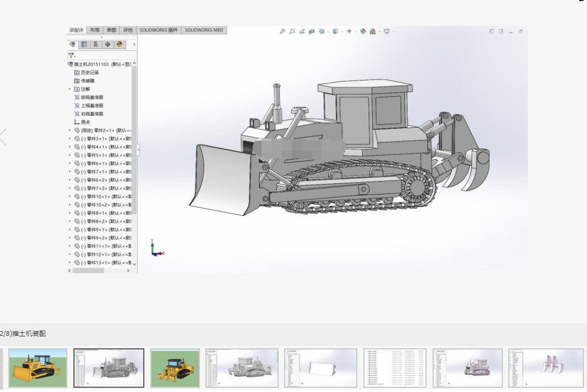The image size is (587, 392).
Task: Open the SOLIDWORKS 插件 tab
Action: (x=159, y=30)
